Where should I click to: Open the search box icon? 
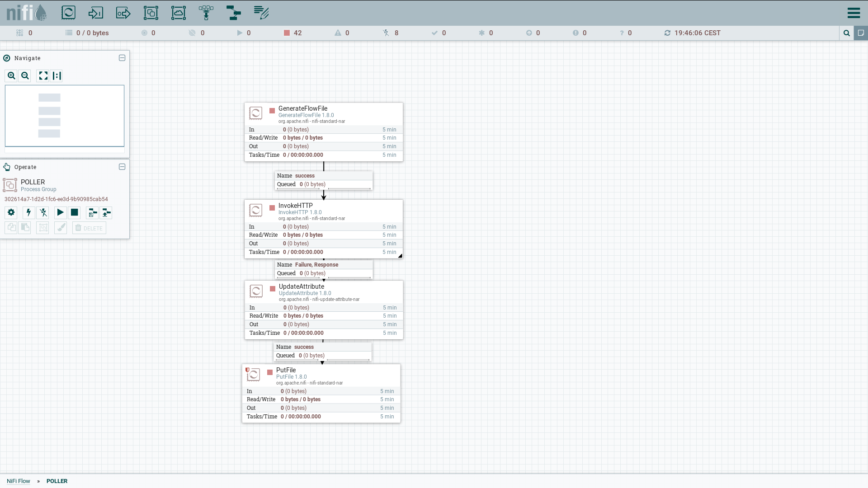pos(847,33)
